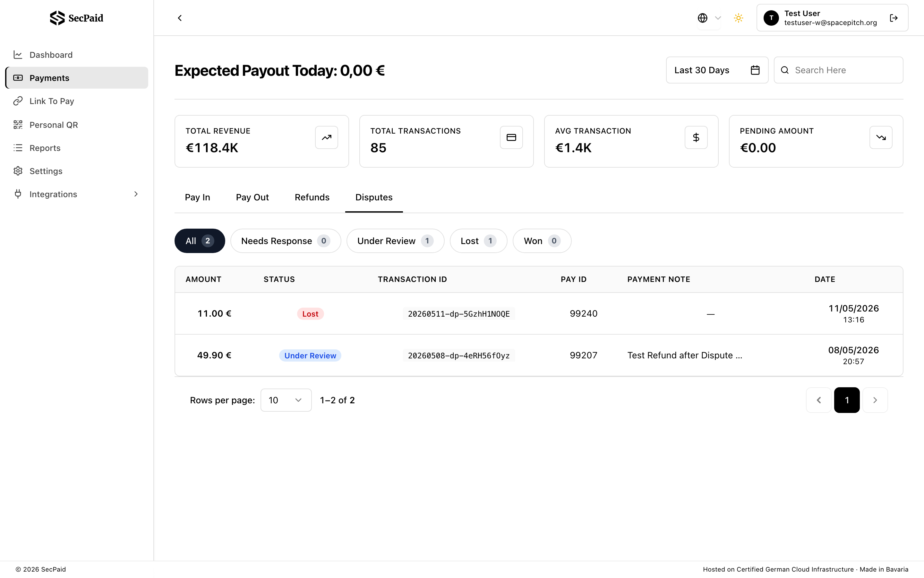Open language dropdown chevron
Screen dimensions: 924x578
point(718,18)
